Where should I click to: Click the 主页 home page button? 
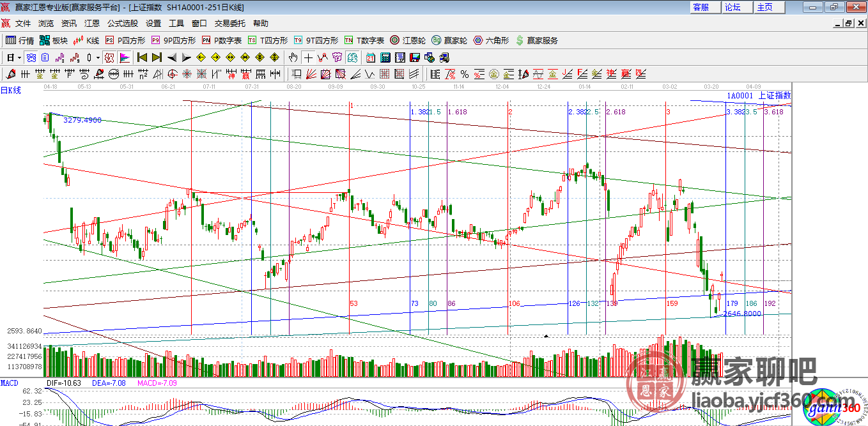click(769, 7)
